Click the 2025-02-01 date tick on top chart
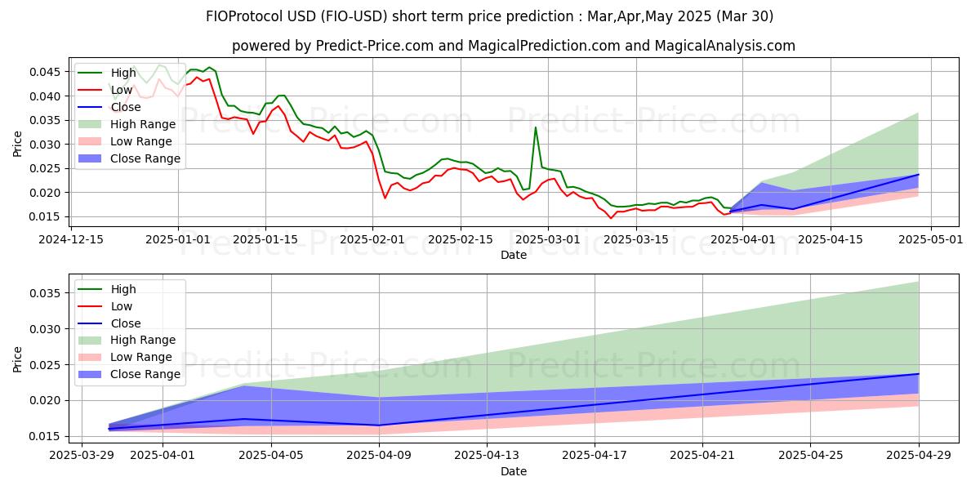The width and height of the screenshot is (980, 490). (372, 239)
